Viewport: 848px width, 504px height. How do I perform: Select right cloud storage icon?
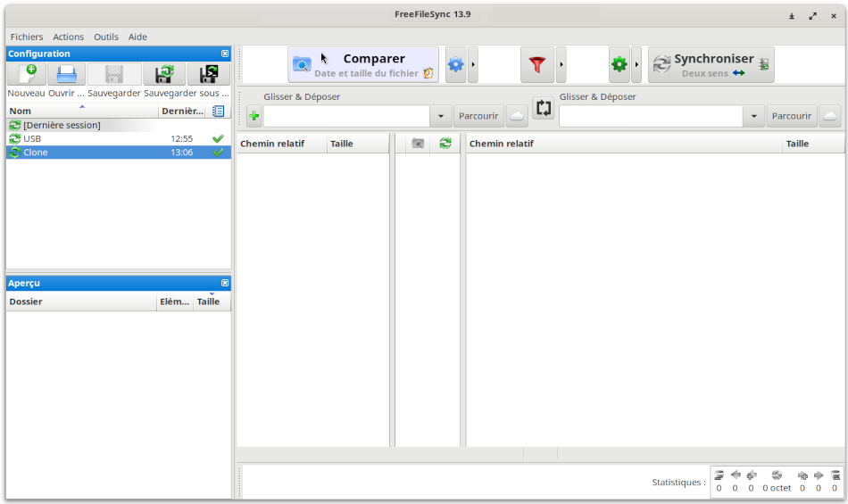point(830,116)
